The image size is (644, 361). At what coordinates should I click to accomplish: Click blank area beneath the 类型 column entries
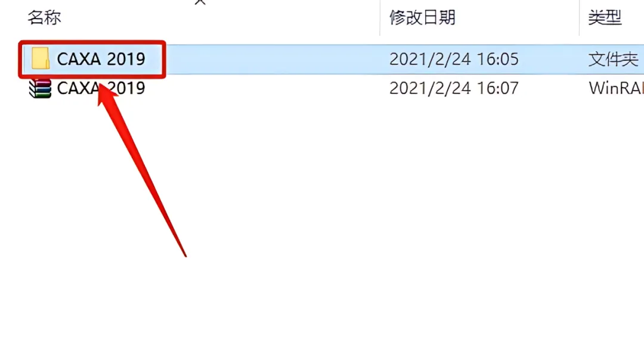pos(612,205)
